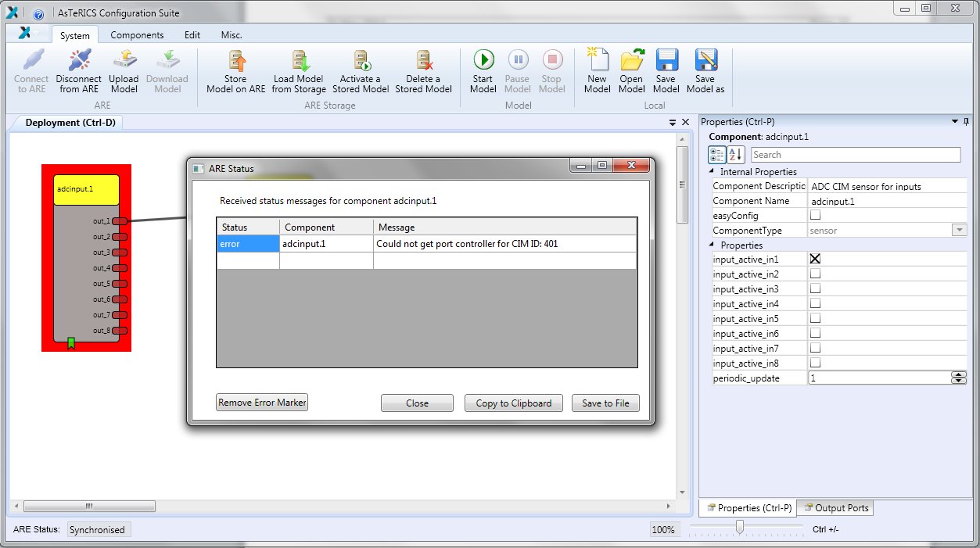The image size is (980, 548).
Task: Click the properties Search field
Action: (x=856, y=155)
